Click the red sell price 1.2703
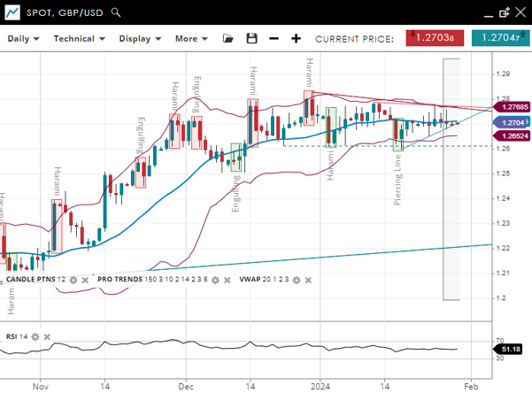This screenshot has height=393, width=532. 436,38
